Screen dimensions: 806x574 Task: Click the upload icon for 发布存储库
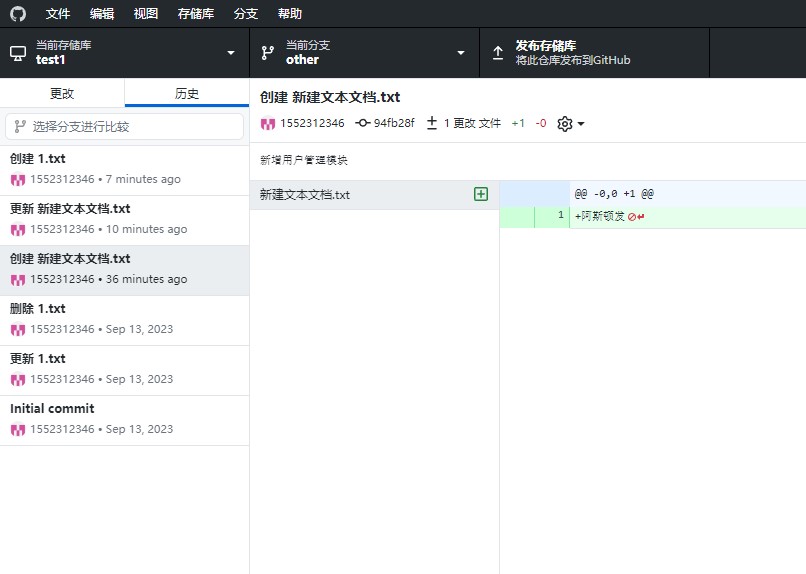pyautogui.click(x=497, y=52)
